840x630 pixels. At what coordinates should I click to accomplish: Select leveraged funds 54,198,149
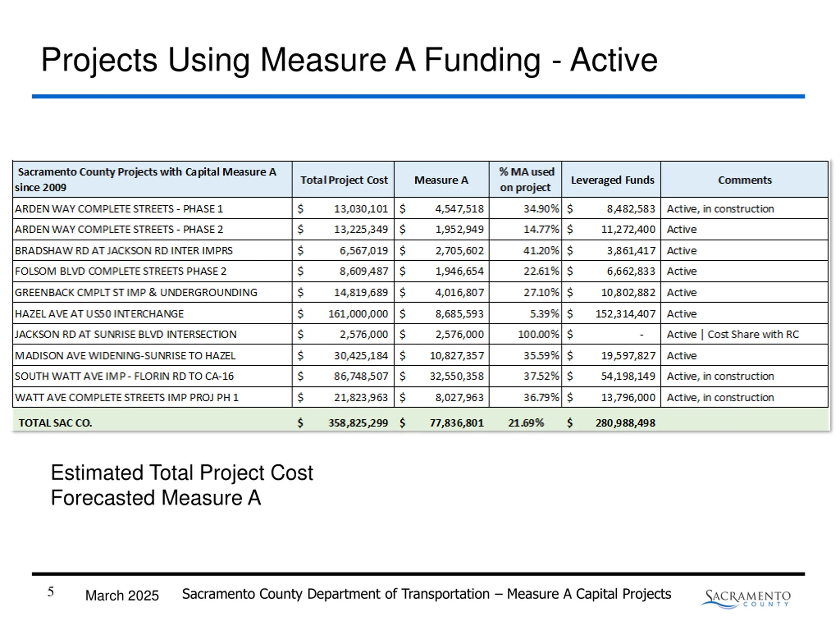pos(628,376)
